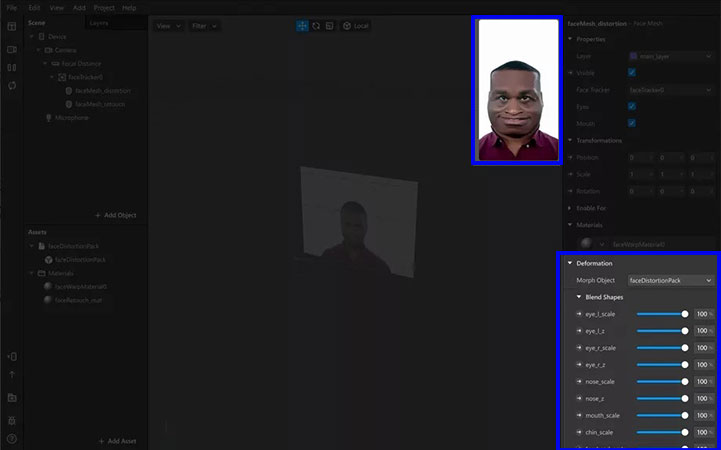Open the Face Tracker dropdown
Image resolution: width=721 pixels, height=450 pixels.
click(670, 90)
